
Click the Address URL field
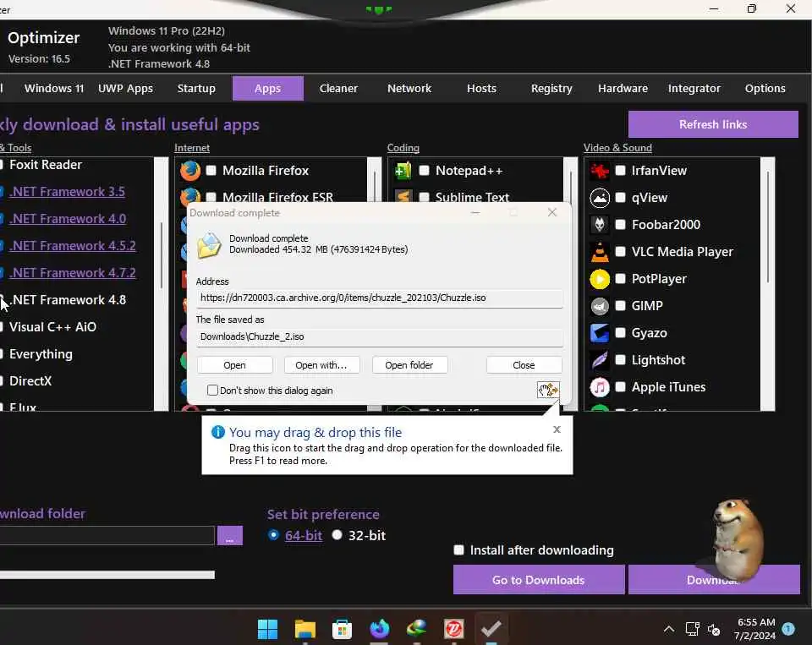[x=380, y=298]
